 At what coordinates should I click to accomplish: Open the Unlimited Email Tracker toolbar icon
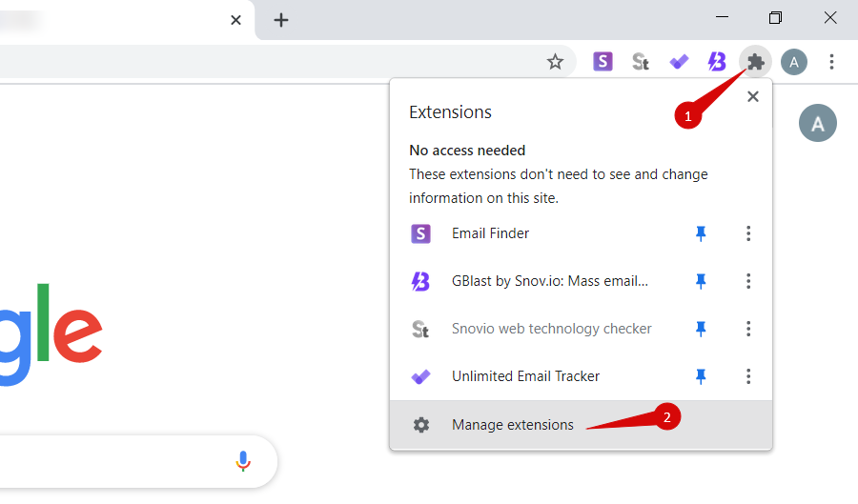click(679, 62)
